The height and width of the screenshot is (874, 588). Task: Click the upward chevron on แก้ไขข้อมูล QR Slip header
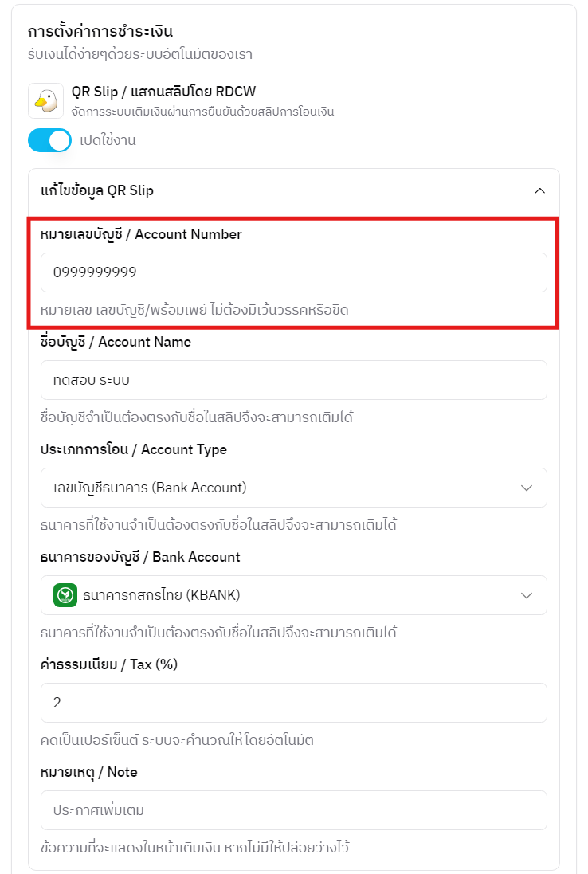pos(540,191)
